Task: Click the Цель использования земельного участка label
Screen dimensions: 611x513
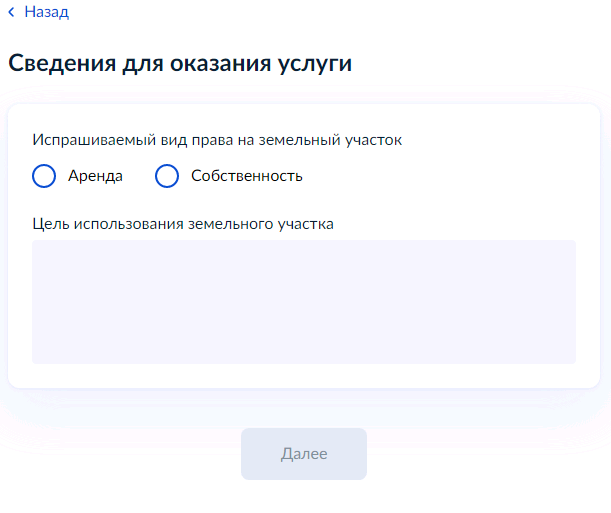Action: (183, 224)
